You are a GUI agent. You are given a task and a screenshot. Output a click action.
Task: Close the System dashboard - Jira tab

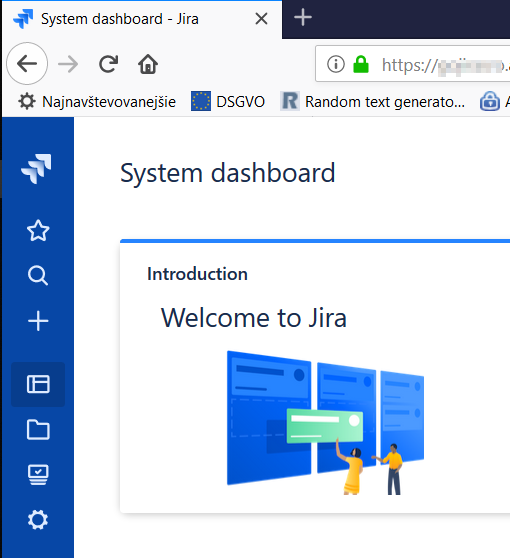click(262, 19)
